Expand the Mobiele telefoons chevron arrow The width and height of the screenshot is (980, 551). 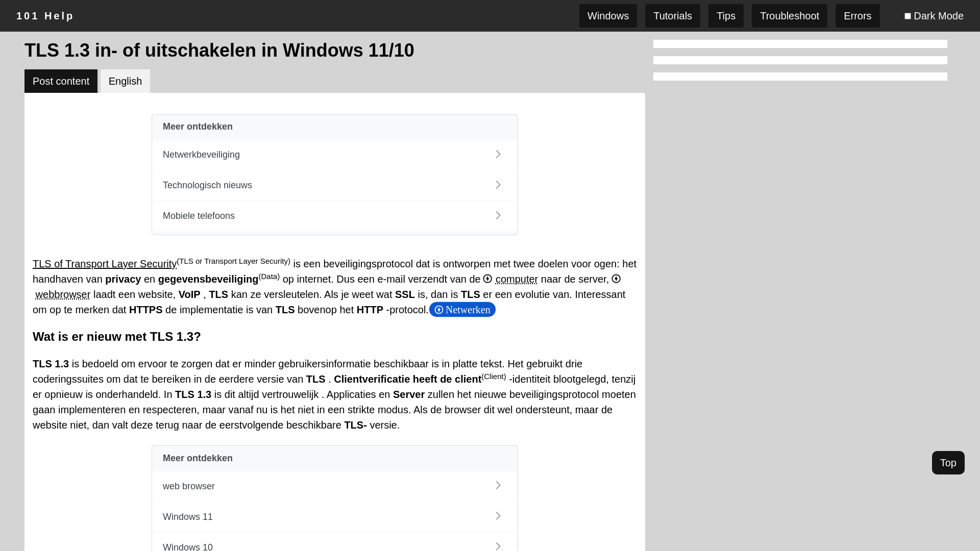(498, 215)
